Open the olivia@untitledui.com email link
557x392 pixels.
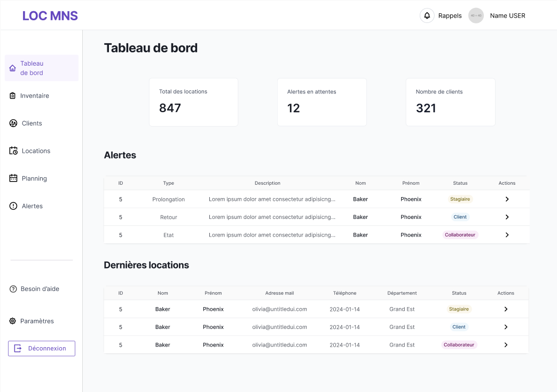[x=280, y=309]
